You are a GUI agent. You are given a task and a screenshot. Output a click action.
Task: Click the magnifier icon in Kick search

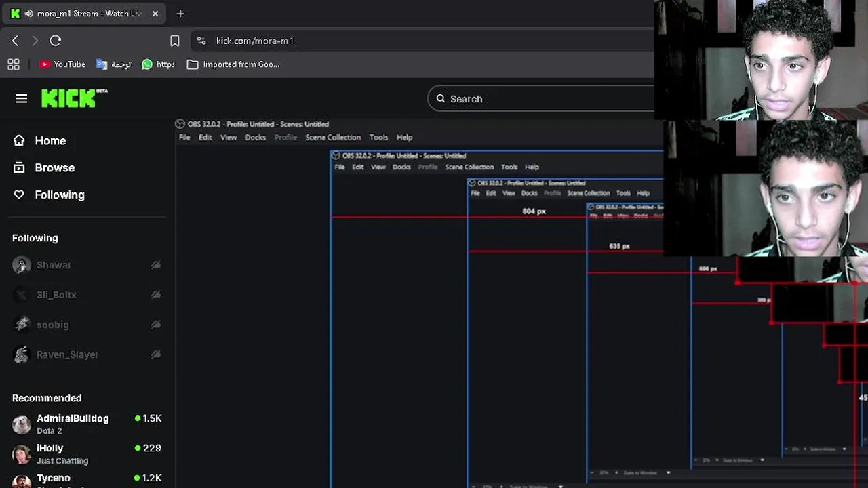coord(441,99)
